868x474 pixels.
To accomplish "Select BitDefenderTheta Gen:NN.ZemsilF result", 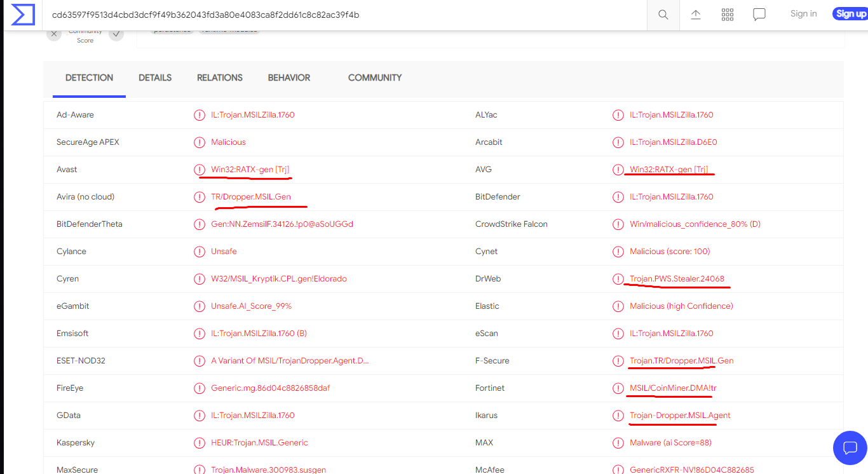I will point(282,224).
